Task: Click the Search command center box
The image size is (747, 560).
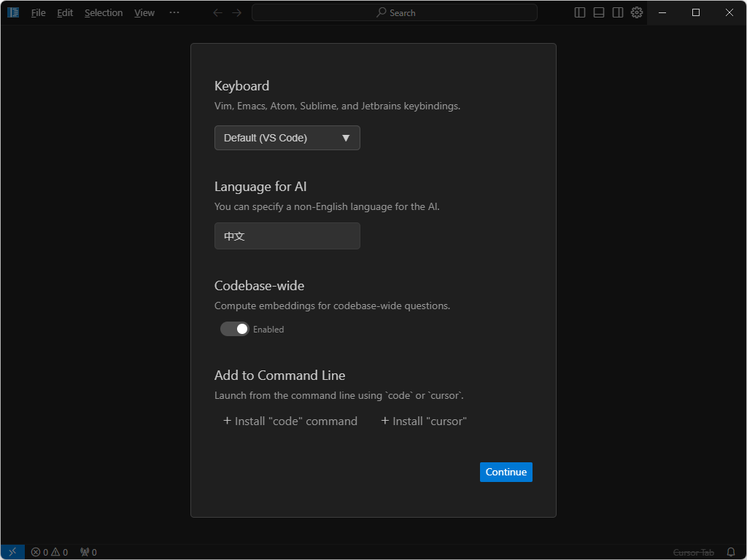Action: 395,13
